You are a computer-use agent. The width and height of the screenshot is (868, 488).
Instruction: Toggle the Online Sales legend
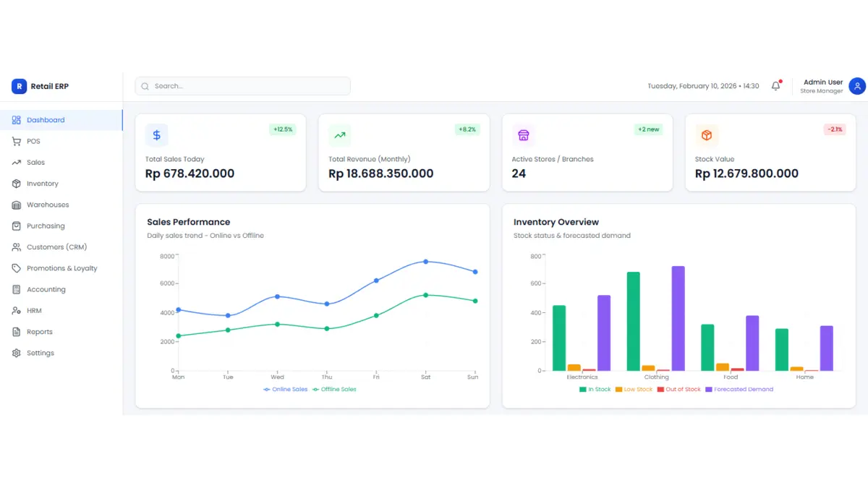(285, 389)
